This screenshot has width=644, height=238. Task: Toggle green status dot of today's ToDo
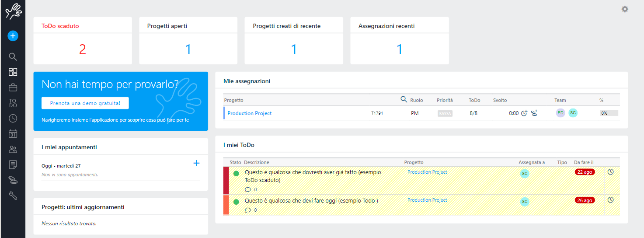click(236, 202)
